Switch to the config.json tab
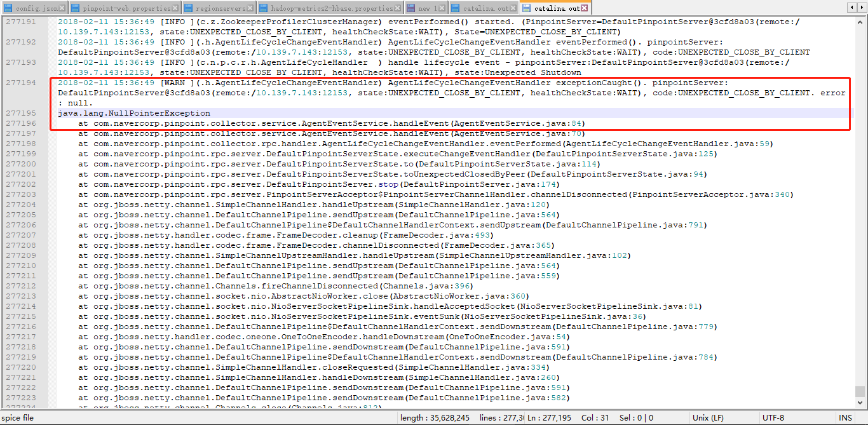Viewport: 868px width, 425px height. [x=35, y=6]
